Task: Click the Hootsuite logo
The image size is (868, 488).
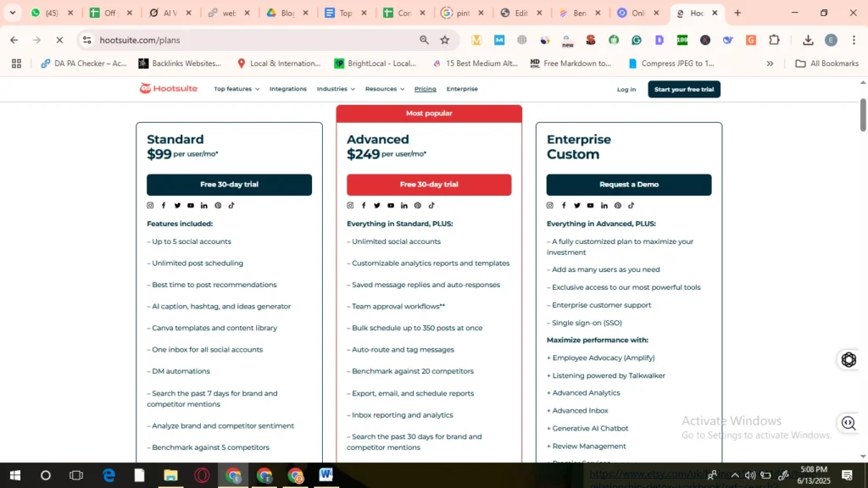Action: [169, 88]
